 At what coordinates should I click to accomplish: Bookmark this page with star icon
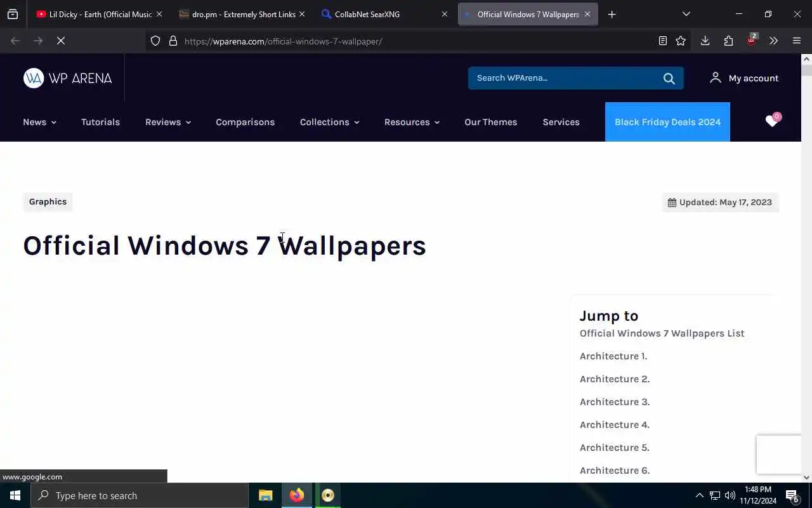point(681,41)
